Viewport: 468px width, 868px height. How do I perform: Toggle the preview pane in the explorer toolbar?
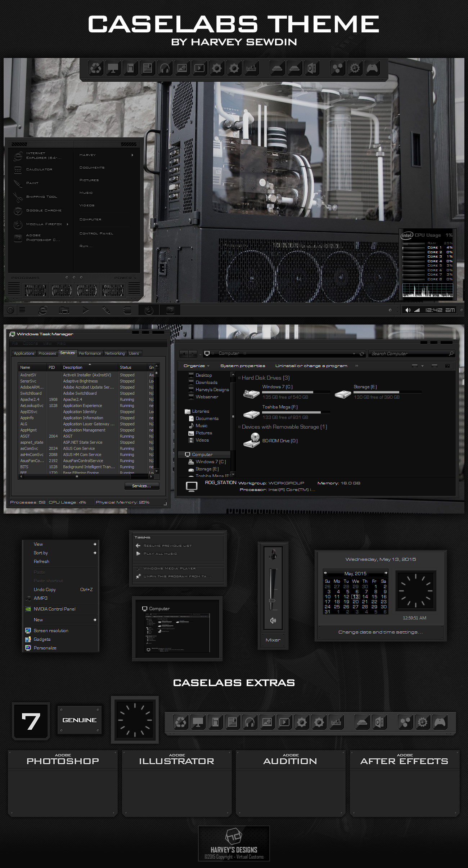point(435,366)
